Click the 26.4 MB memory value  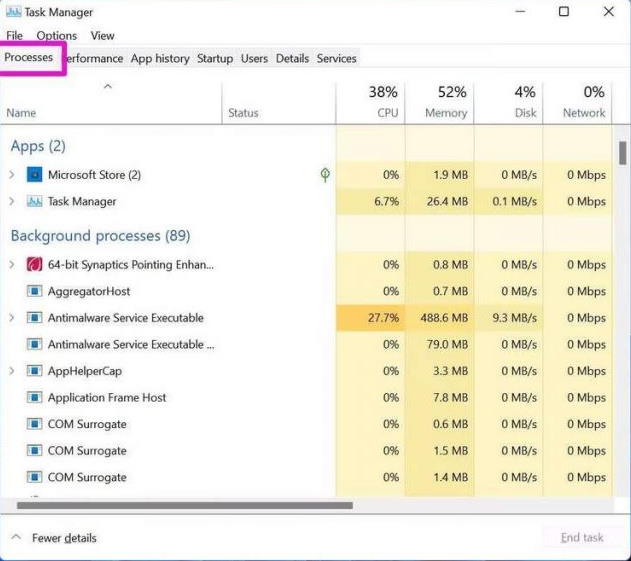tap(447, 201)
